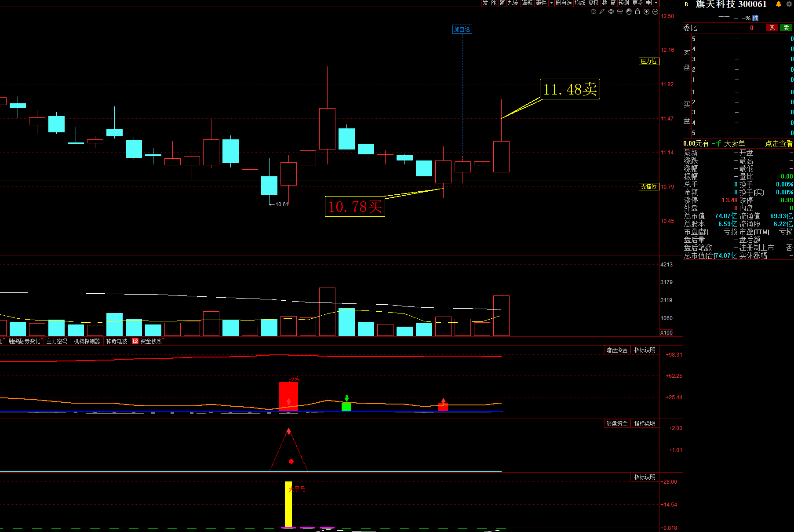Open the 预测 forecast tool
This screenshot has width=794, height=532.
click(624, 3)
